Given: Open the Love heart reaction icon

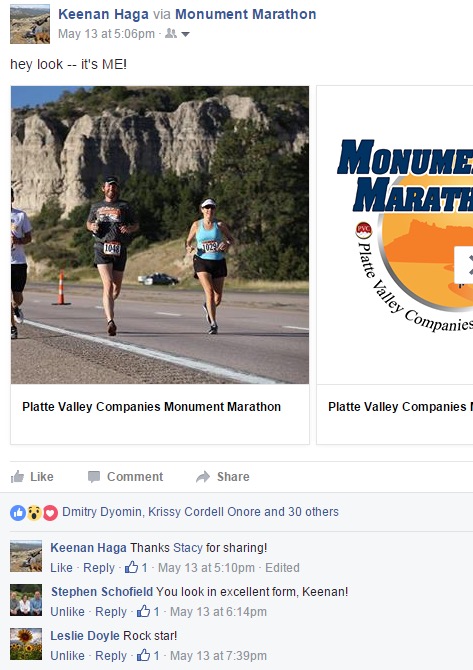Looking at the screenshot, I should tap(50, 512).
